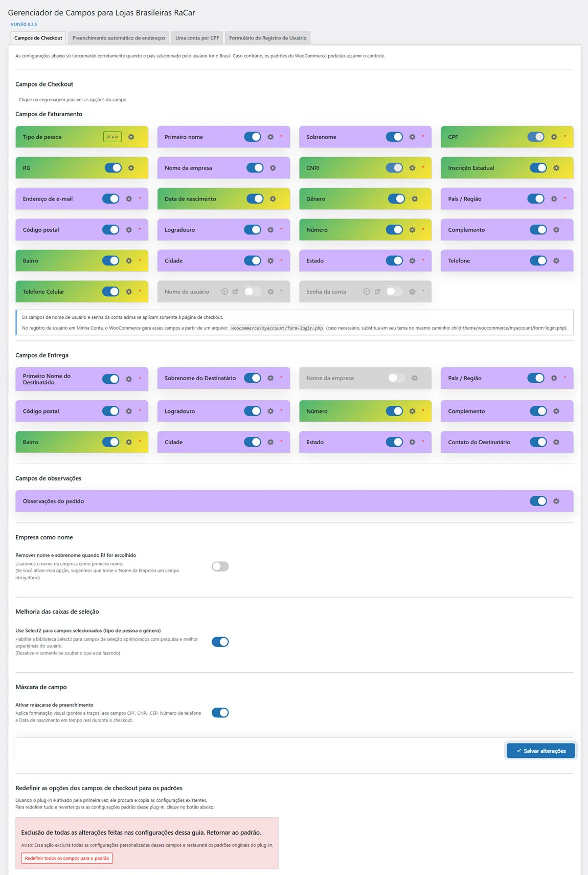Open gear options for Contato do Destinatário

[556, 442]
